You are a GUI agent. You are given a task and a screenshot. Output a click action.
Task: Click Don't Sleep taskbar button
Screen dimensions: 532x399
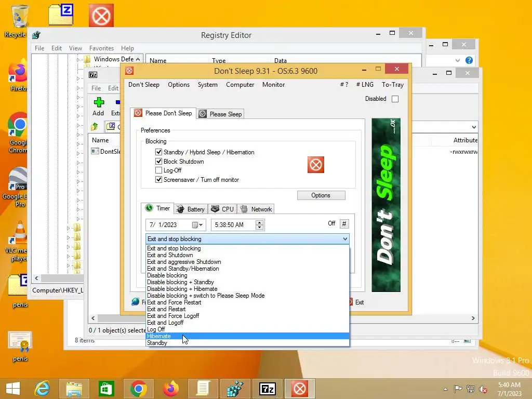[x=300, y=389]
